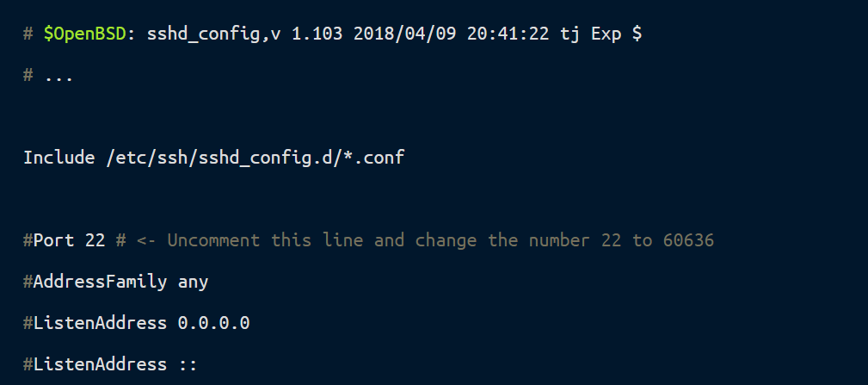
Task: Click #ListenAddress on the 0.0.0.0 line
Action: [x=95, y=322]
